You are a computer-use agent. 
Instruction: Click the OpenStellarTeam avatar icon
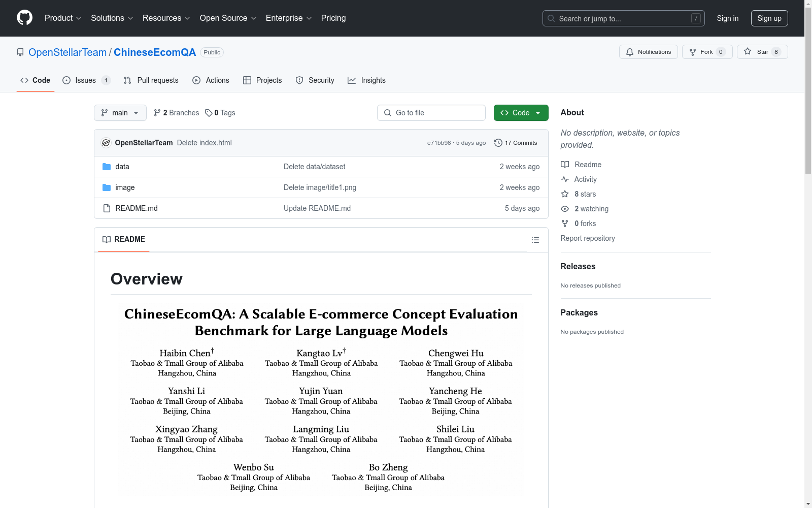tap(106, 143)
